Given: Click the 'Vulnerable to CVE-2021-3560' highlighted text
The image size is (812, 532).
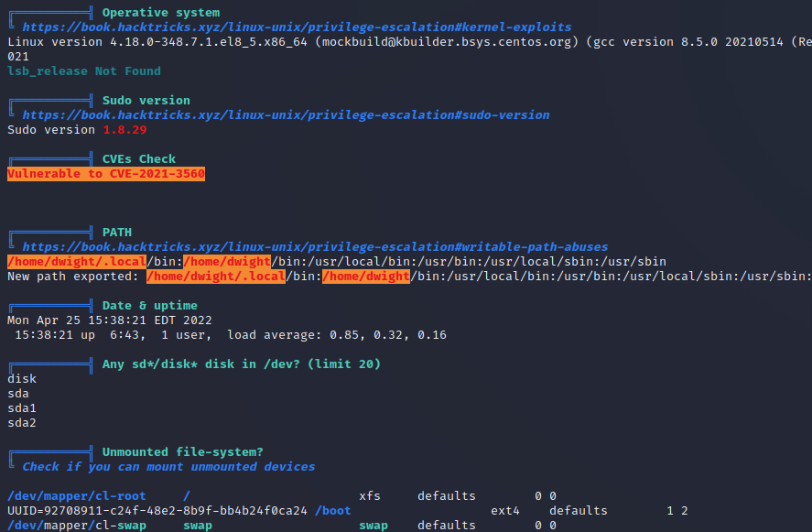Looking at the screenshot, I should click(x=106, y=174).
